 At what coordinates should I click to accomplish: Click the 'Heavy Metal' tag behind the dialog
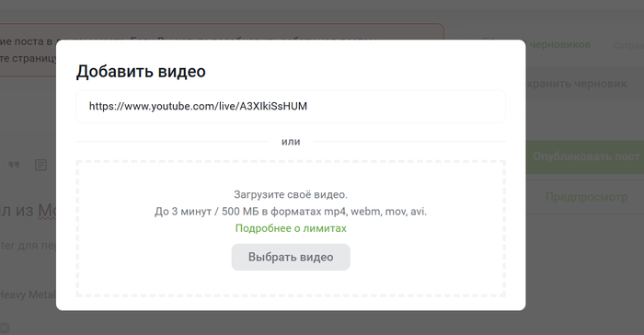28,295
